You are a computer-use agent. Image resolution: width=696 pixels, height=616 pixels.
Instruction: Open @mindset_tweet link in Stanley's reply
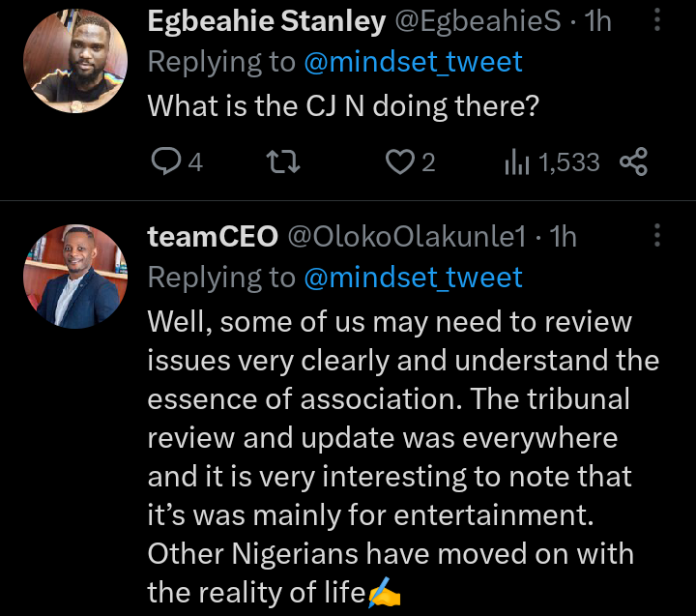coord(413,63)
